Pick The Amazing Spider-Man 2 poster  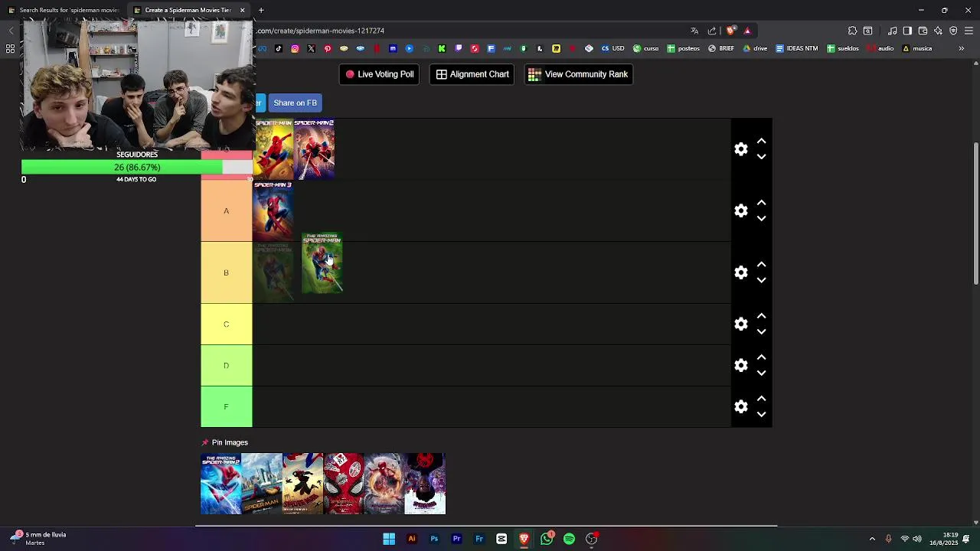click(220, 484)
